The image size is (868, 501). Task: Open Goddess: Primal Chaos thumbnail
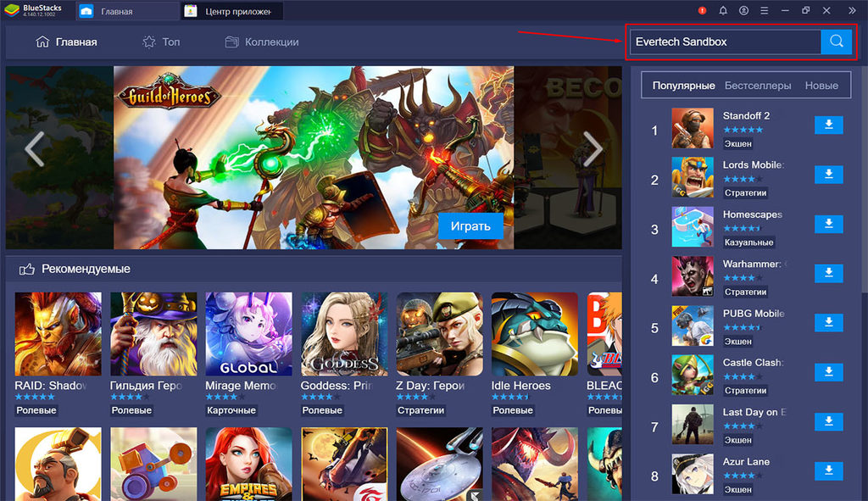(344, 334)
